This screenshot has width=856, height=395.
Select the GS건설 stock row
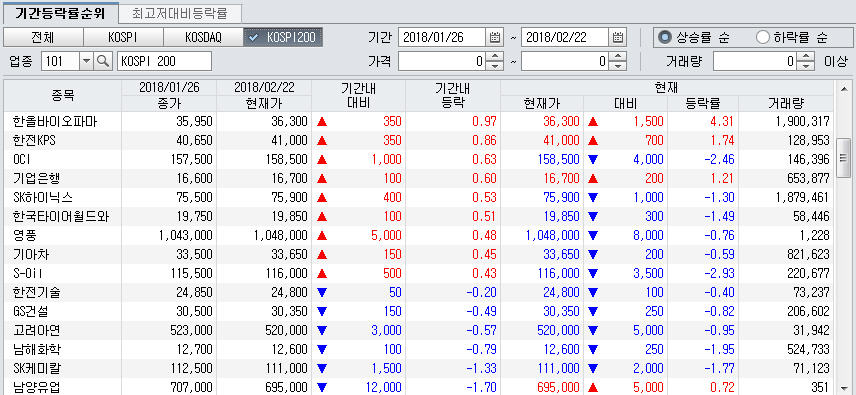coord(419,311)
